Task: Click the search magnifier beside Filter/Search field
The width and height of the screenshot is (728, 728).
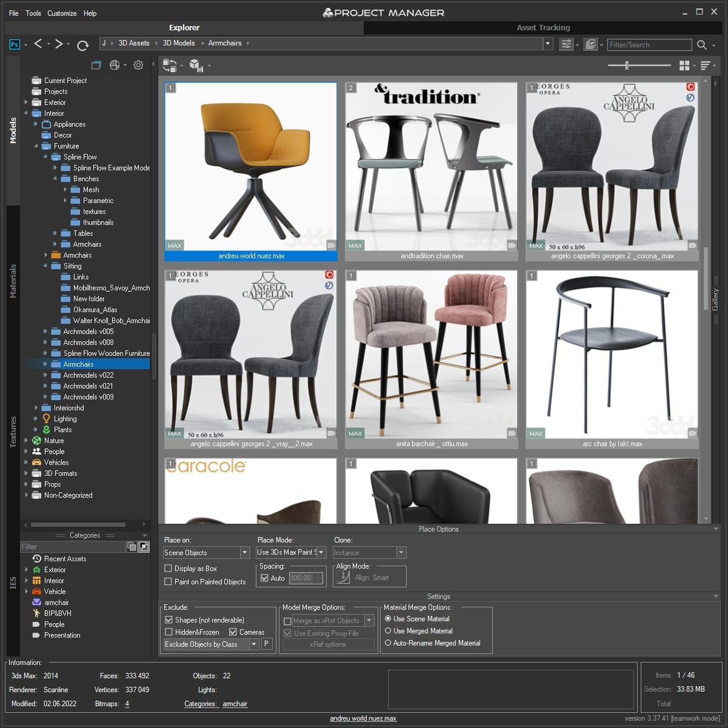Action: [x=701, y=44]
